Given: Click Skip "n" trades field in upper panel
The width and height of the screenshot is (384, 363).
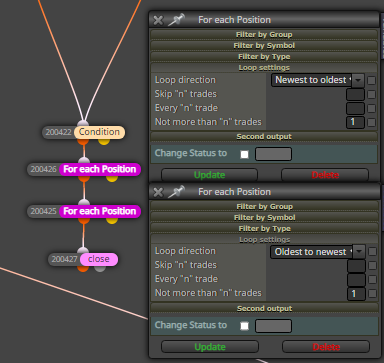Looking at the screenshot, I should tap(355, 95).
